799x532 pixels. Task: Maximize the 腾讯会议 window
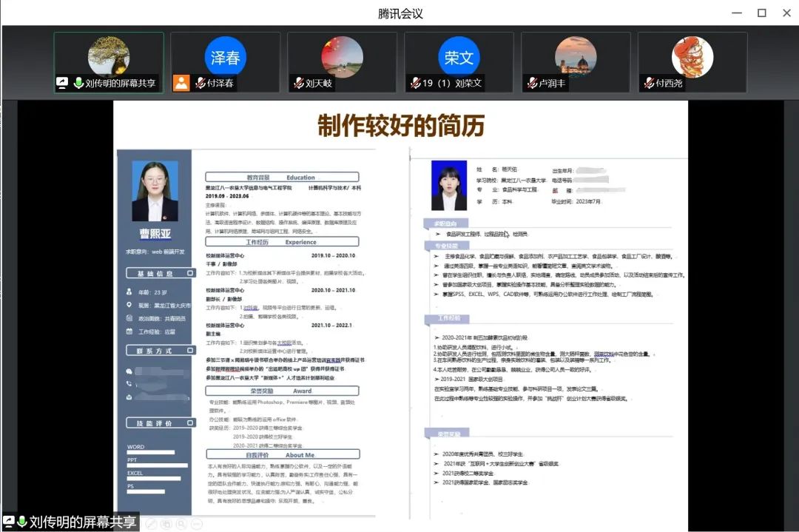pyautogui.click(x=761, y=13)
